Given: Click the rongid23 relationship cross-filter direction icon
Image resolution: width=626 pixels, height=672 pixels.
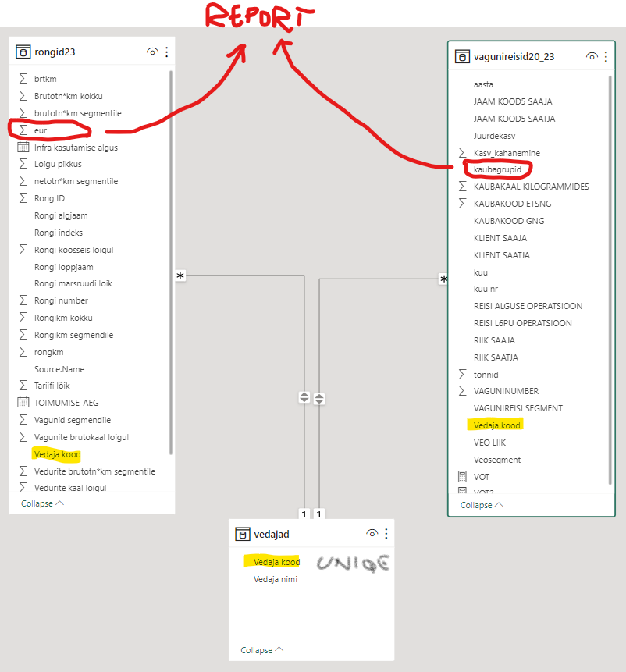Looking at the screenshot, I should click(304, 397).
